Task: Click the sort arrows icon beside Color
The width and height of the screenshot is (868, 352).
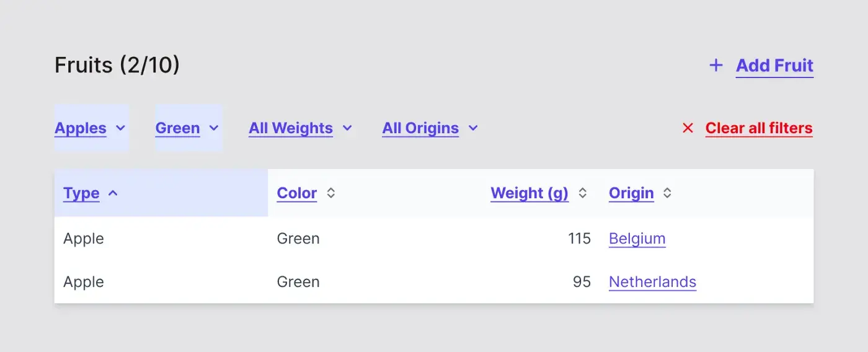Action: point(331,193)
